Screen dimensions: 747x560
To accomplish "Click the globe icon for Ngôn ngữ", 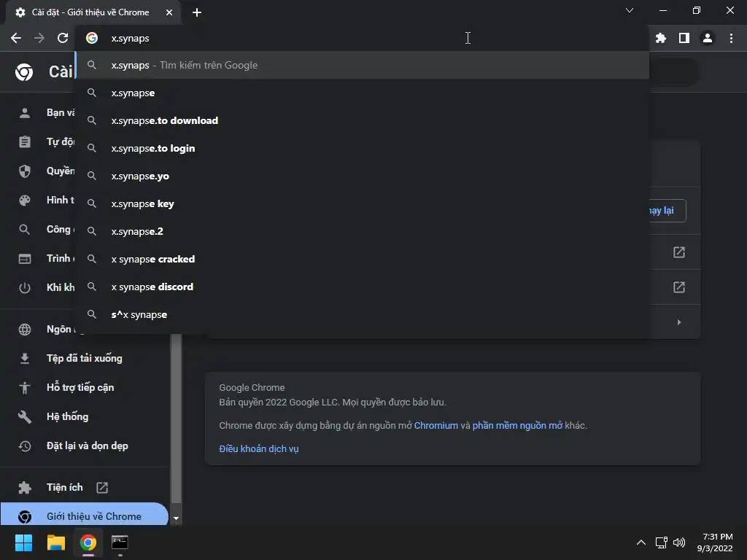I will (x=25, y=329).
